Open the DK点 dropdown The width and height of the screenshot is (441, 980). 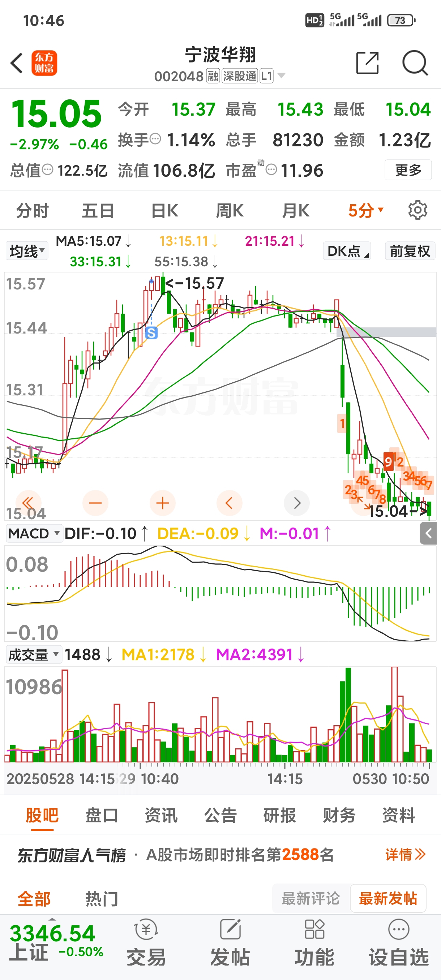pyautogui.click(x=347, y=251)
